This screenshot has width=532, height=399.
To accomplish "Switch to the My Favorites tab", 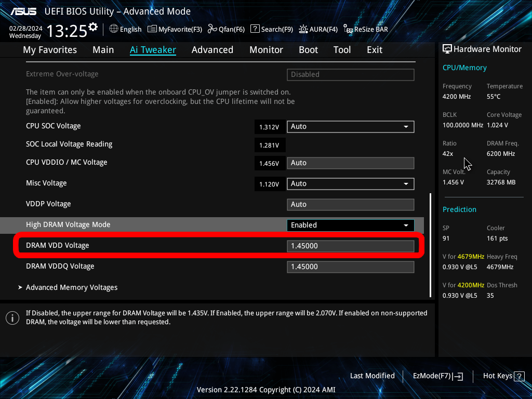I will (x=50, y=50).
